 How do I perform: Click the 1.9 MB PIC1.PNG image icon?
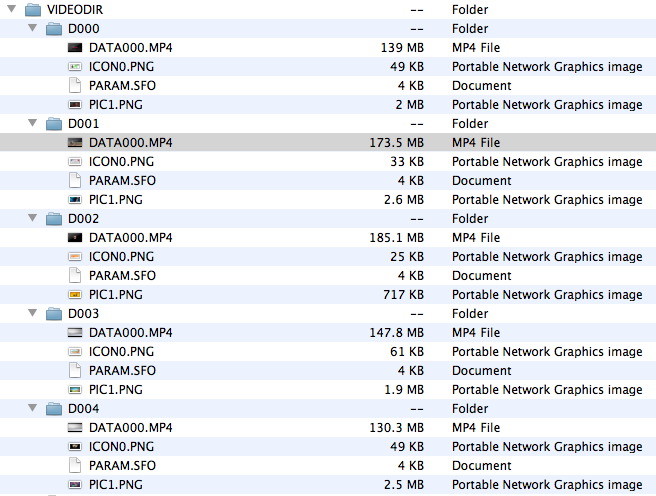75,389
